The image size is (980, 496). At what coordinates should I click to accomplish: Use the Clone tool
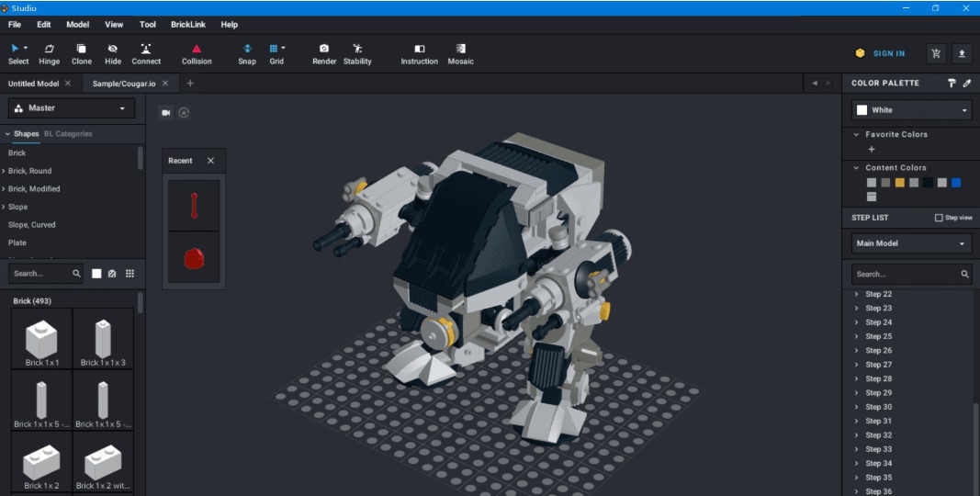tap(81, 54)
